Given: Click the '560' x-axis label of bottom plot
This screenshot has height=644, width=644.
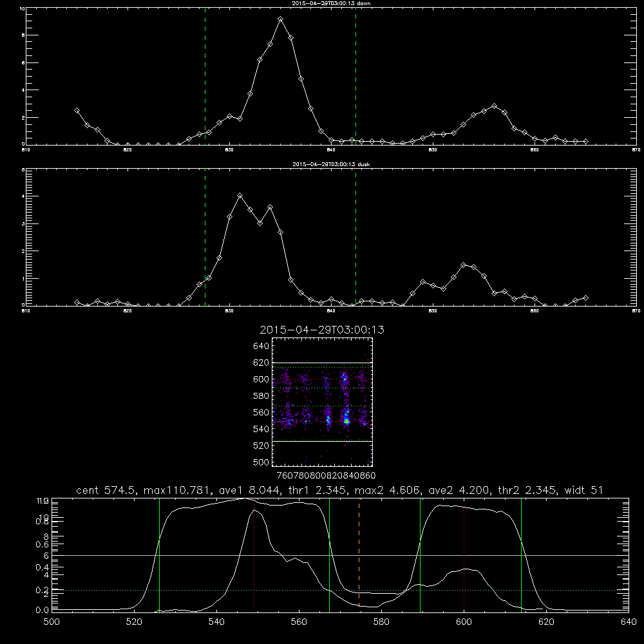Looking at the screenshot, I should pos(299,622).
